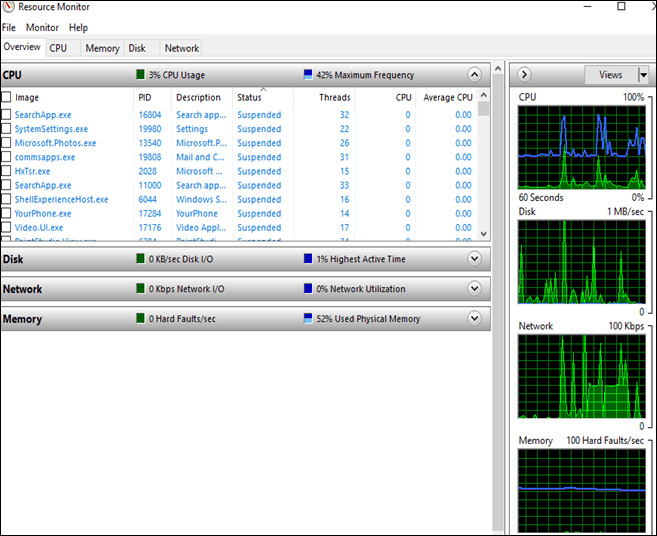Sort by the Threads column header
657x536 pixels.
(x=334, y=97)
